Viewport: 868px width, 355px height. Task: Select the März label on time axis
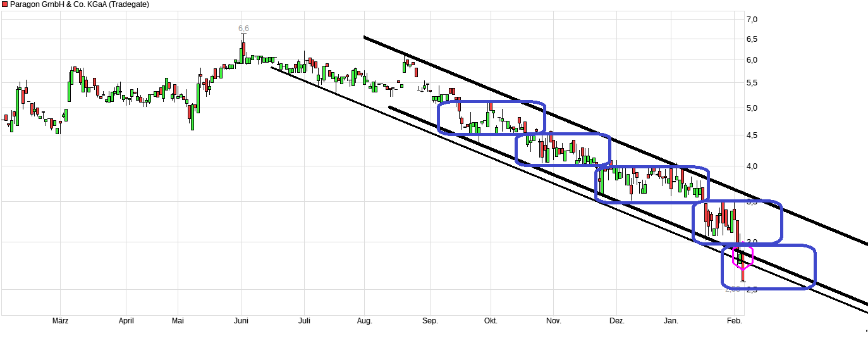tap(60, 321)
